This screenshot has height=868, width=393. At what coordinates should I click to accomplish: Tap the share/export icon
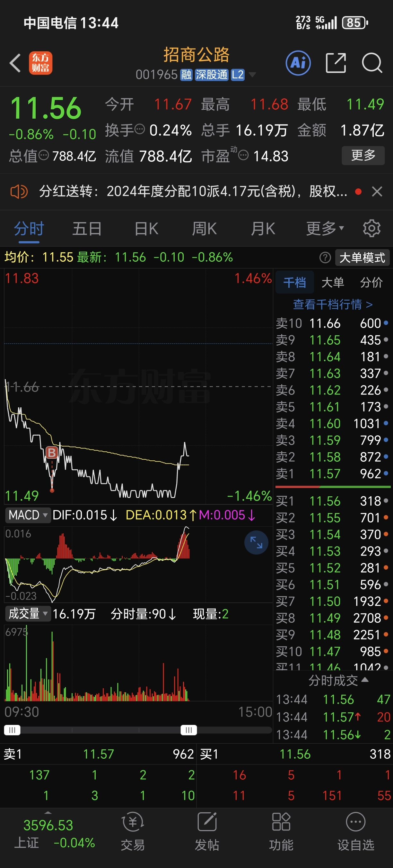pyautogui.click(x=336, y=63)
